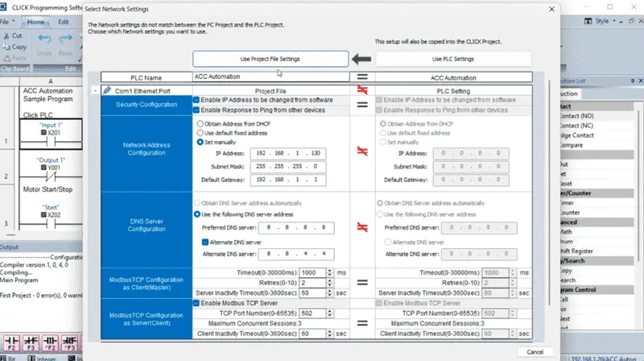
Task: Select Contact (NO) in instruction list
Action: (577, 116)
